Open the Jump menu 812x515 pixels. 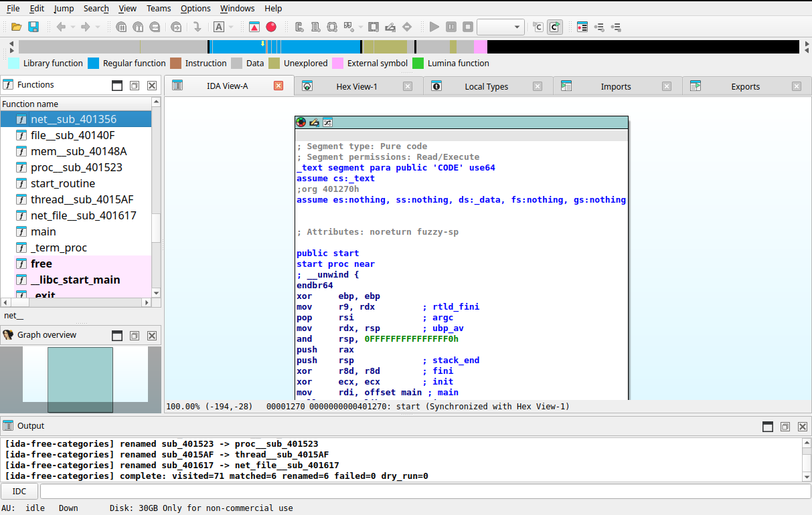(x=64, y=8)
